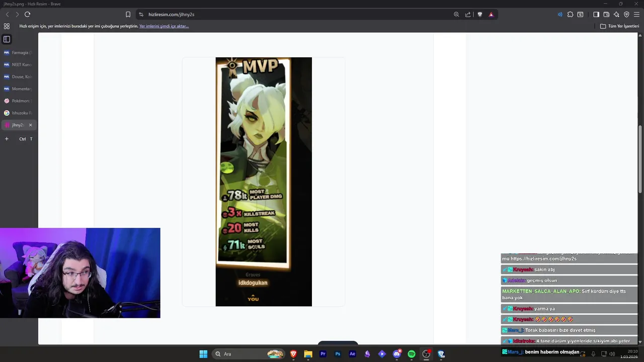This screenshot has height=362, width=644.
Task: Open site settings icon in address bar
Action: (x=141, y=15)
